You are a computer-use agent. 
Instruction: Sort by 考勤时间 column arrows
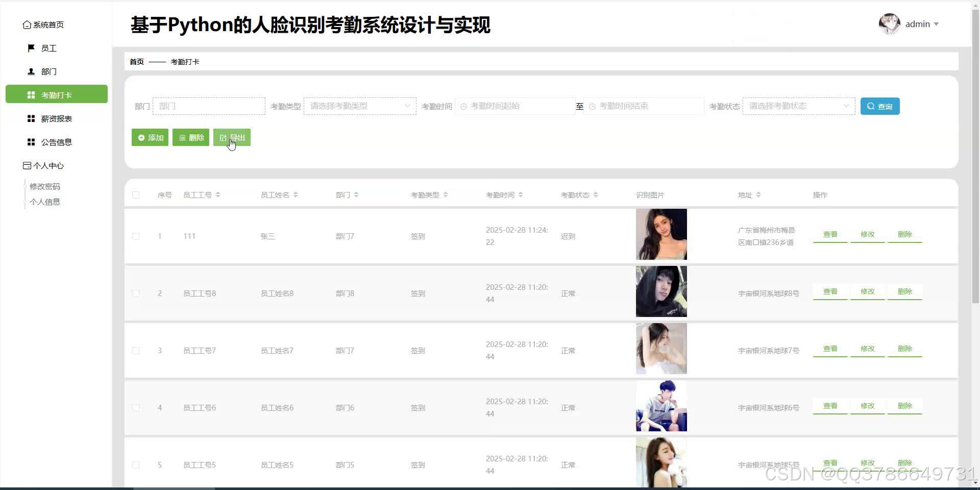tap(521, 194)
